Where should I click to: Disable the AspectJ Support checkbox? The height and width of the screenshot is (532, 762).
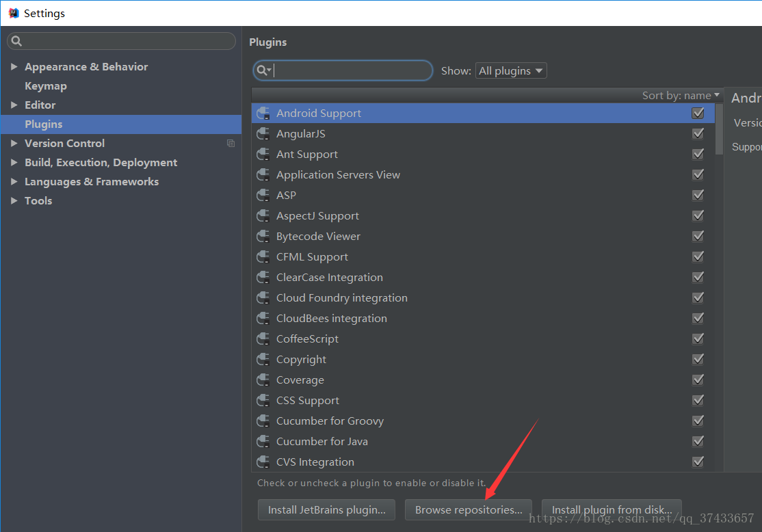[698, 215]
